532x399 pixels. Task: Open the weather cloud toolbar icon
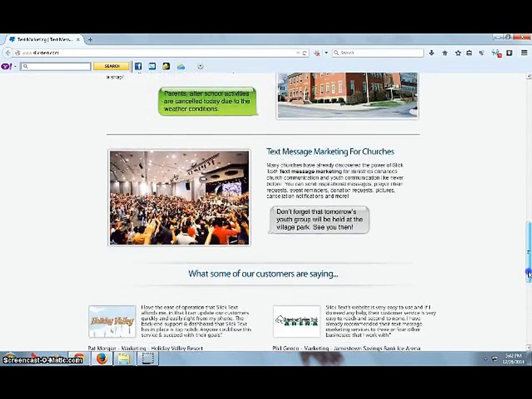point(181,66)
